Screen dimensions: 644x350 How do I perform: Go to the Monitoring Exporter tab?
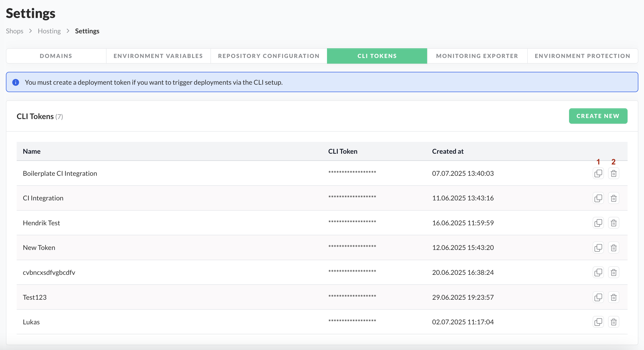point(477,56)
